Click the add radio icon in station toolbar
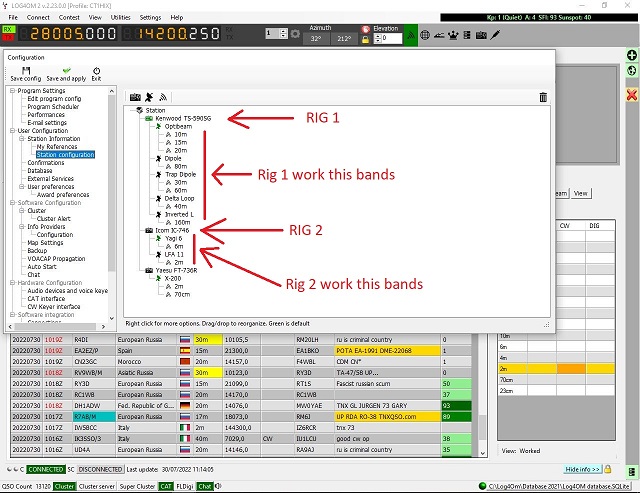This screenshot has width=640, height=493. tap(135, 97)
